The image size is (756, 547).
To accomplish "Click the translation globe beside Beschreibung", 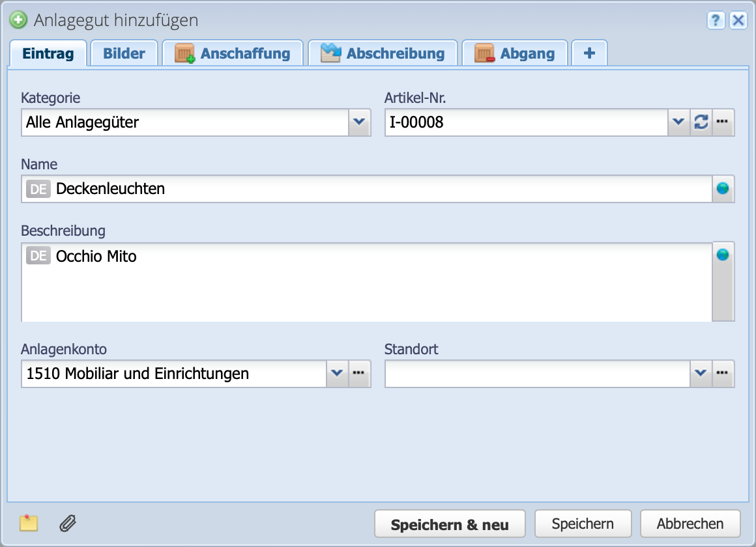I will point(724,256).
